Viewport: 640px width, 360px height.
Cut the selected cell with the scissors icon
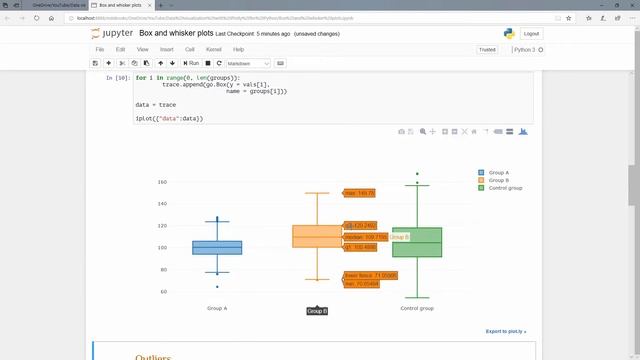(x=122, y=63)
